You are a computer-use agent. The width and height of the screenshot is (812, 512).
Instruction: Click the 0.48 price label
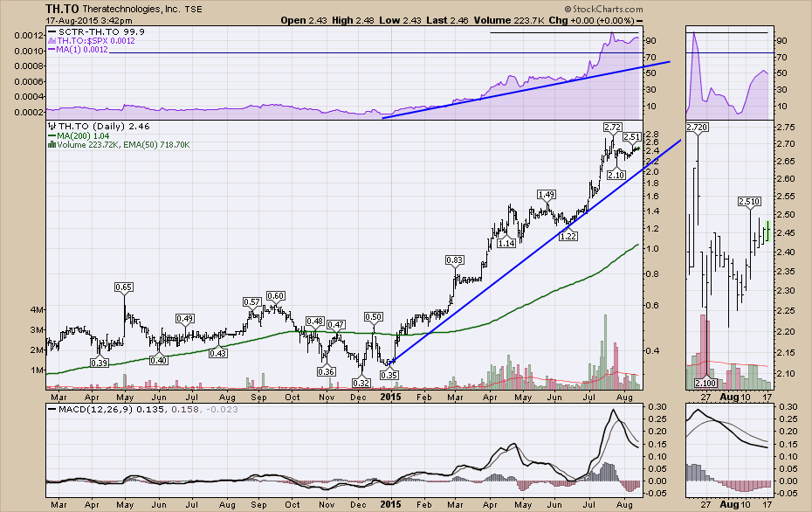(315, 322)
